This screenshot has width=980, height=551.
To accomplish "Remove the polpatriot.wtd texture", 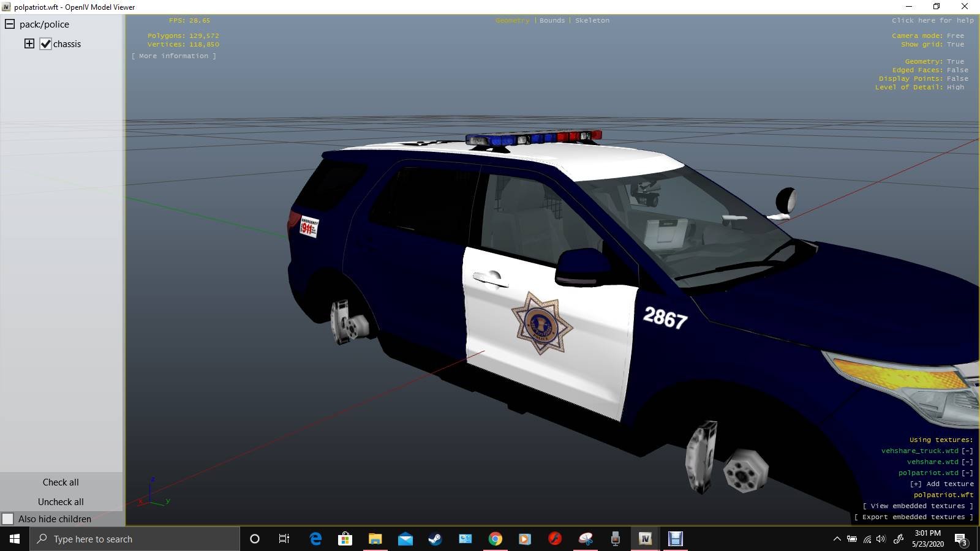I will tap(967, 473).
